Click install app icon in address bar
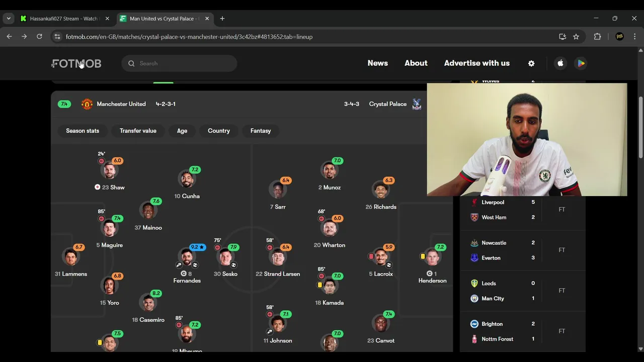The height and width of the screenshot is (362, 644). (x=562, y=37)
